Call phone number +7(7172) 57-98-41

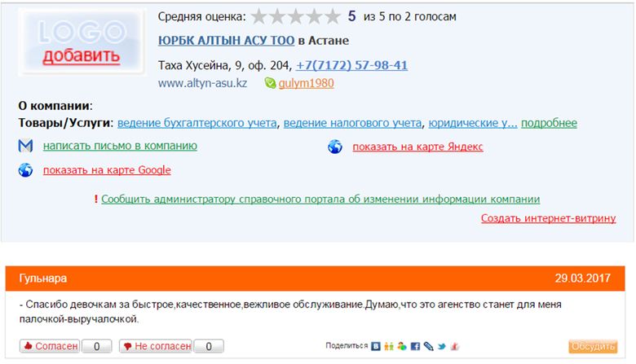point(351,65)
